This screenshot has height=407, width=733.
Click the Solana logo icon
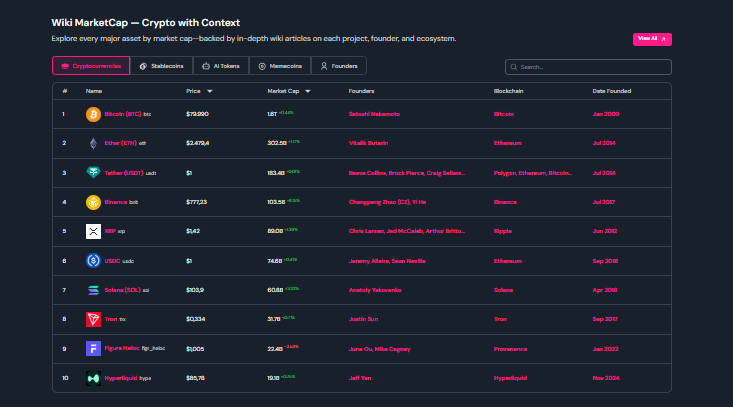pyautogui.click(x=93, y=290)
